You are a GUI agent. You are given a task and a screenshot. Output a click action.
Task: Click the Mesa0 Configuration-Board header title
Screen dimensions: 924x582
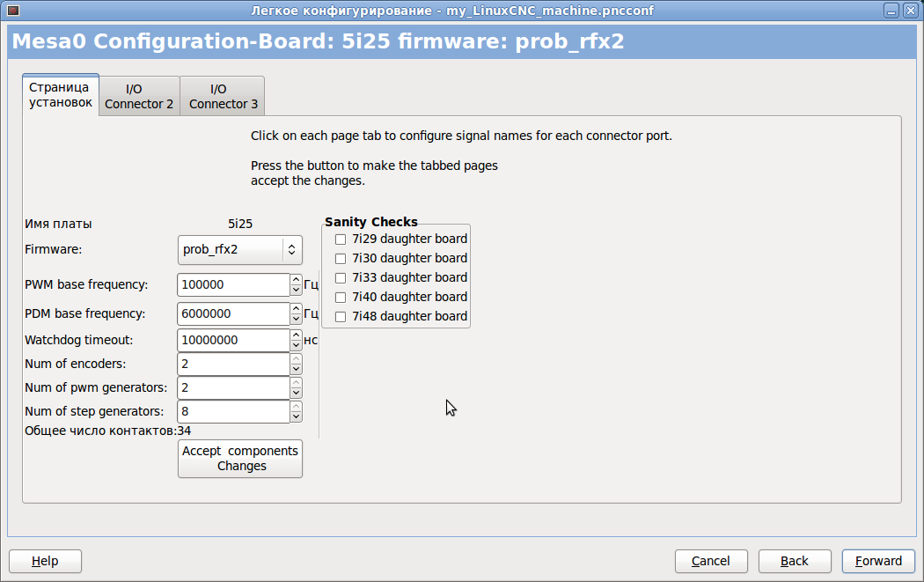click(x=319, y=41)
